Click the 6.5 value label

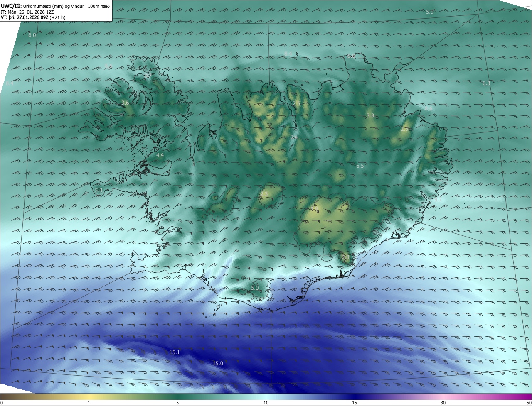[360, 166]
